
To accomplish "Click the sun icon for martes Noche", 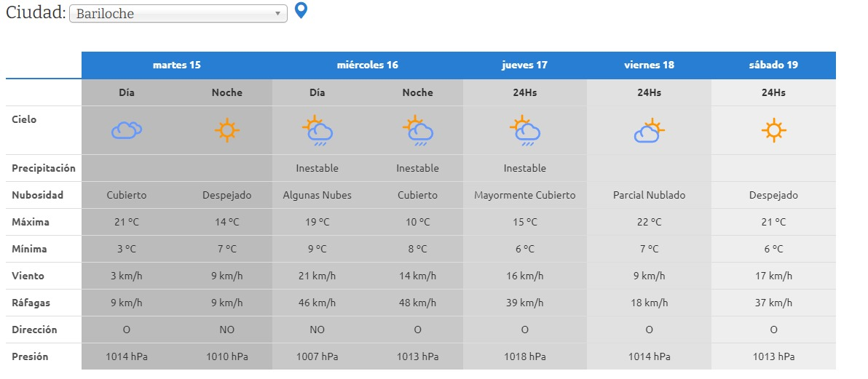I will coord(226,130).
